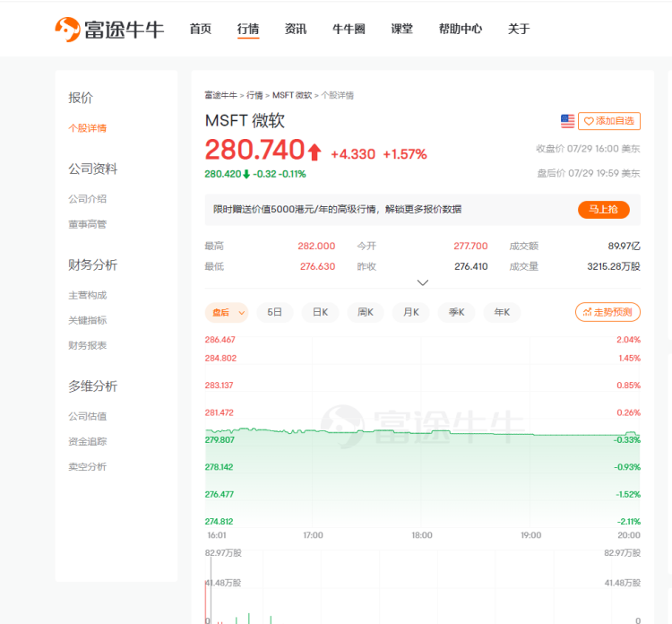The height and width of the screenshot is (624, 672).
Task: Click the Futu Niuniu logo
Action: (x=109, y=30)
